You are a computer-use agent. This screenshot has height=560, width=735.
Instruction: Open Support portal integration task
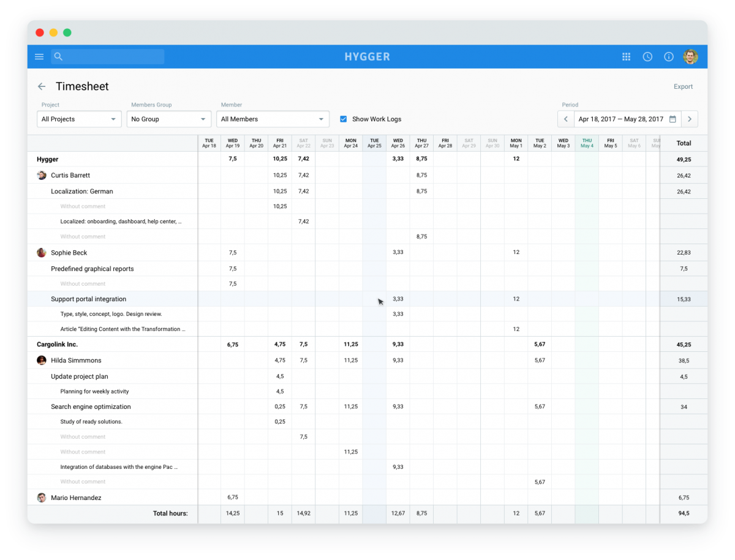point(89,299)
